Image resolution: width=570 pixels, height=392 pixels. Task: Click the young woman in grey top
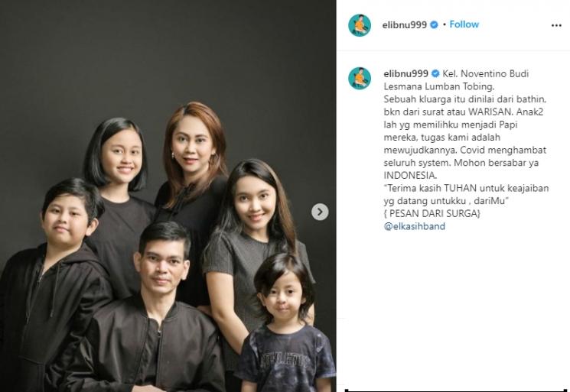(x=255, y=225)
